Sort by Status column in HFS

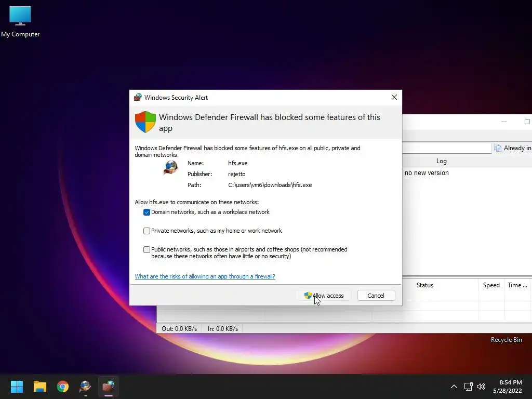click(425, 285)
